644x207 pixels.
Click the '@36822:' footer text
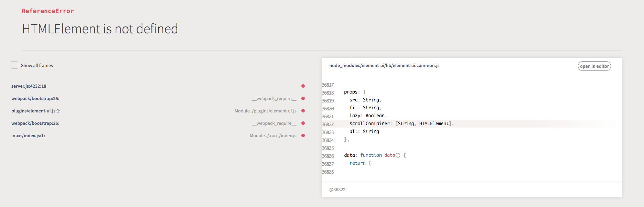point(338,189)
